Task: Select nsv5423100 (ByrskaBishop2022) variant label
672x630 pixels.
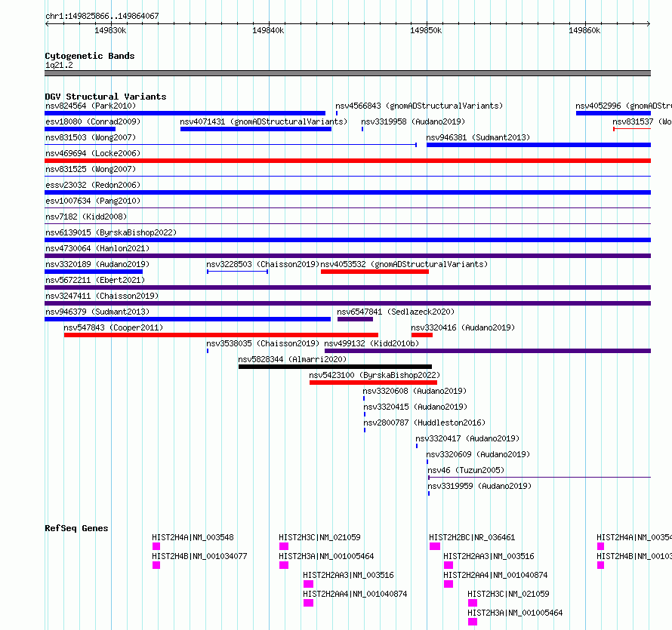Action: (375, 375)
